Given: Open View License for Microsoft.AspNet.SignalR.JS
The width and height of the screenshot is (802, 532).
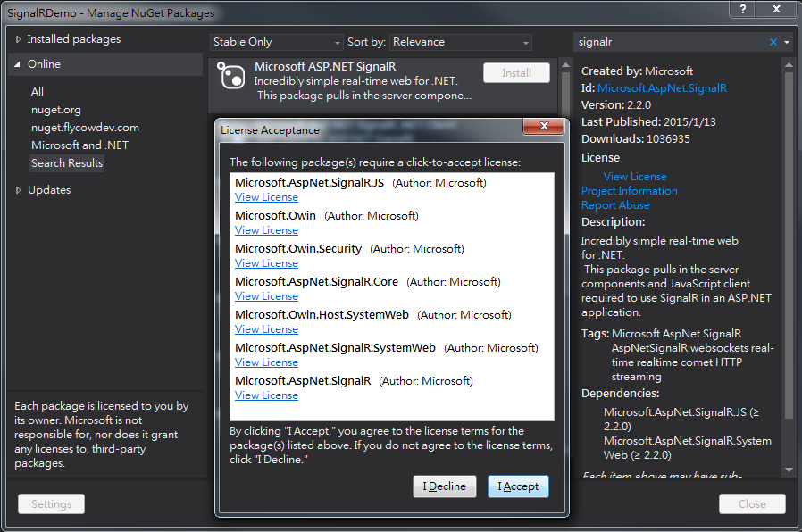Looking at the screenshot, I should (266, 196).
